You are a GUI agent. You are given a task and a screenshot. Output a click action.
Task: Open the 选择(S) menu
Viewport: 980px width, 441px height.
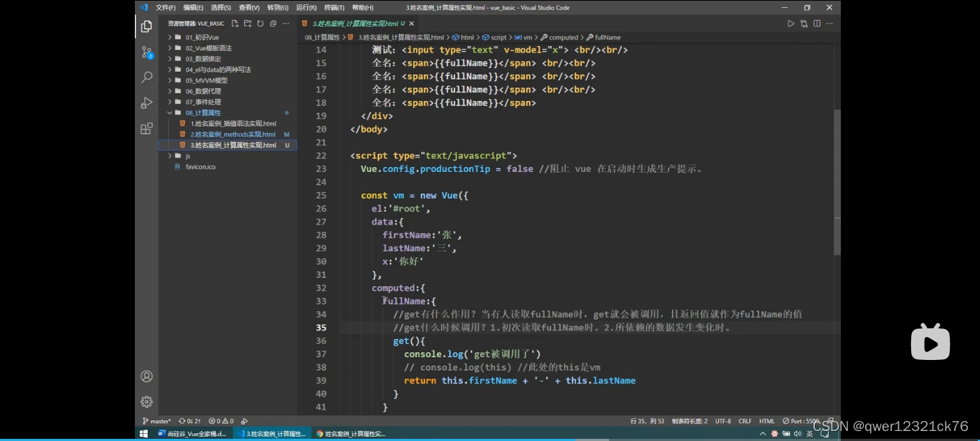[221, 7]
